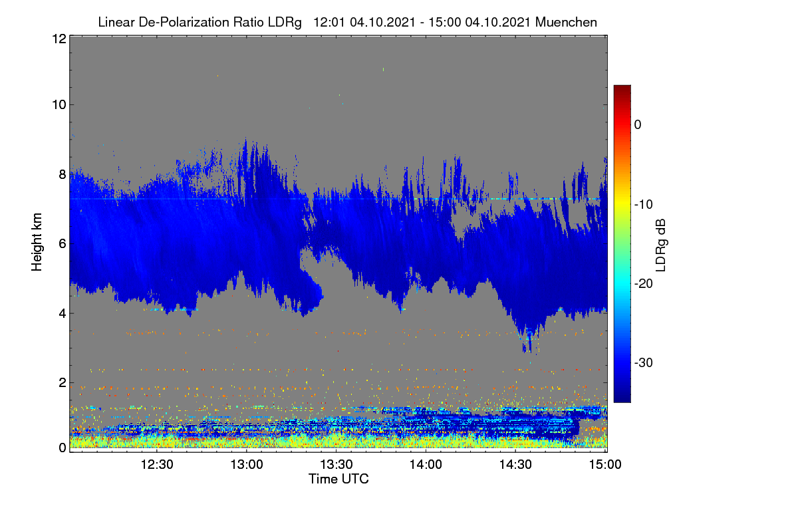Click the cyan band of the colorbar near -20
The height and width of the screenshot is (532, 798).
[622, 283]
